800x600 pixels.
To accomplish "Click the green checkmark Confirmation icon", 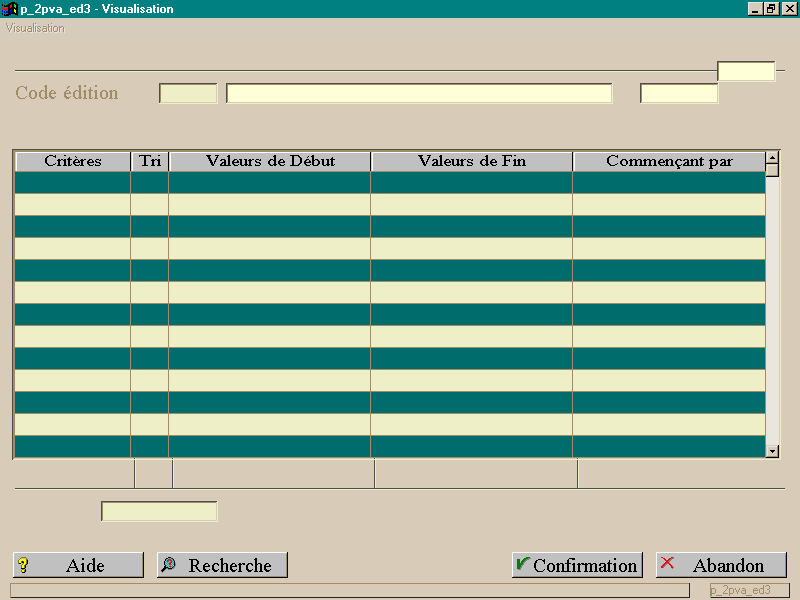I will click(523, 563).
